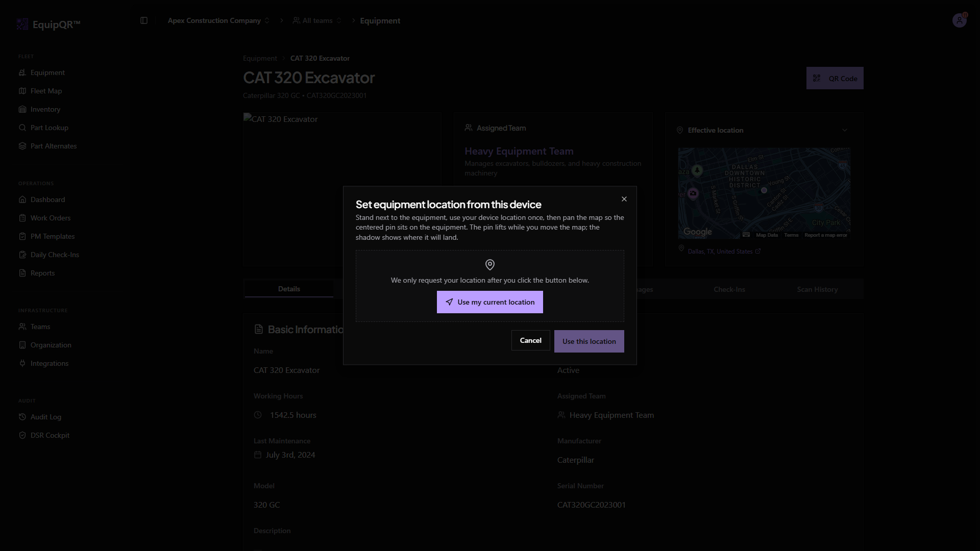Open the All teams dropdown
980x551 pixels.
tap(317, 20)
